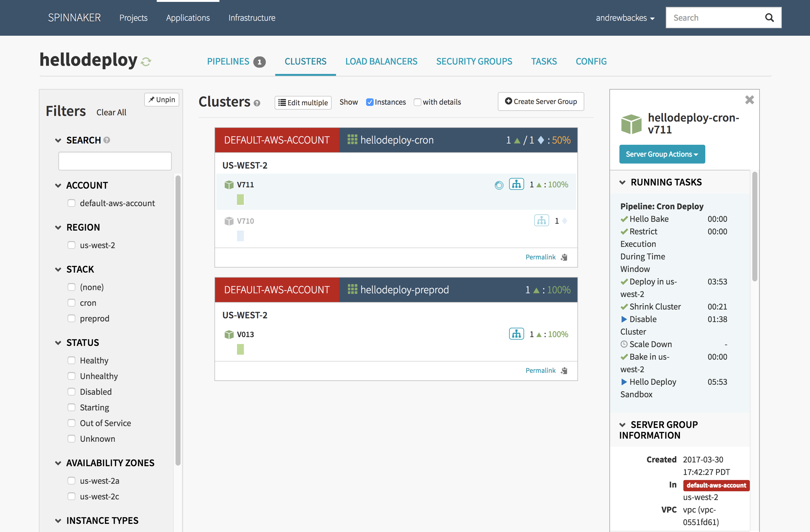Click the running task spinner icon on V711

499,185
